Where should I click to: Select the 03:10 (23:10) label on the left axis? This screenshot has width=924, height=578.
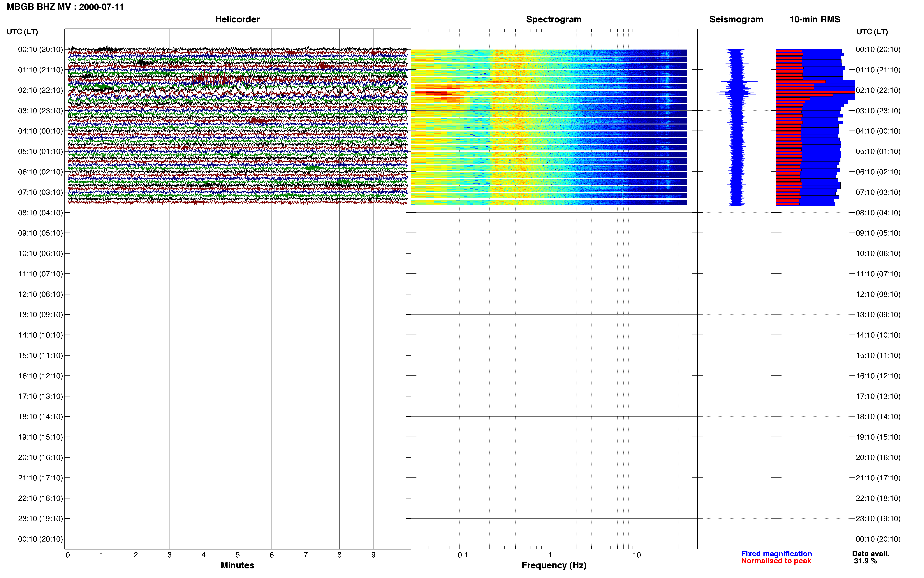click(x=41, y=110)
